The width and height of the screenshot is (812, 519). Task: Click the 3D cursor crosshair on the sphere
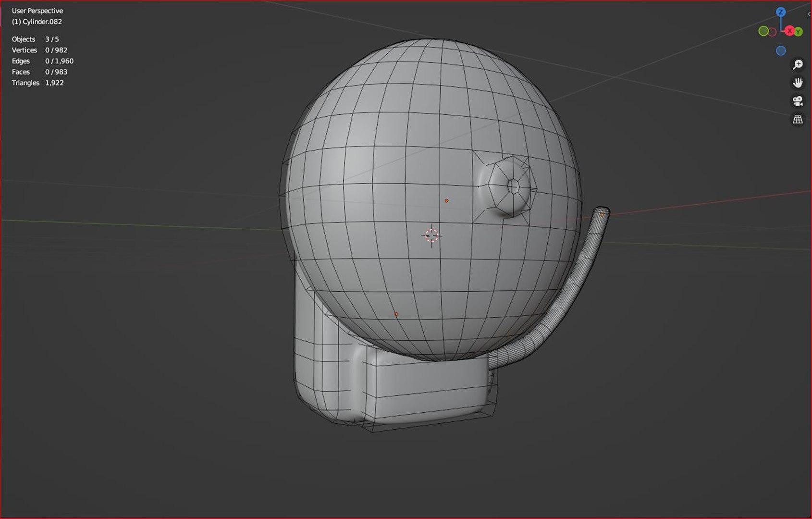[431, 235]
